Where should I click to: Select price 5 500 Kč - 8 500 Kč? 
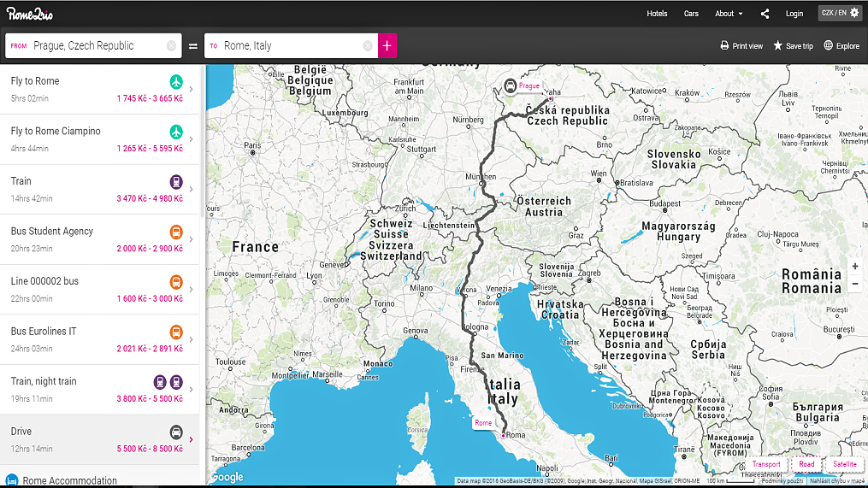coord(150,449)
